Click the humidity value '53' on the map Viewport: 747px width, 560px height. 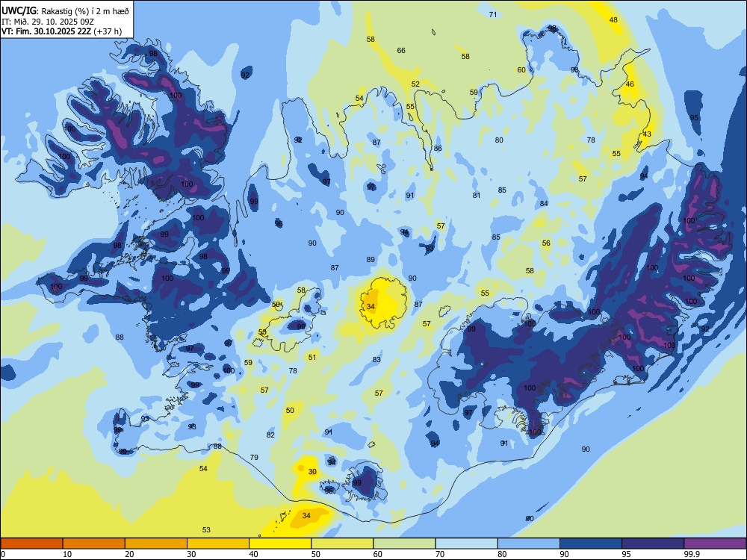[206, 530]
